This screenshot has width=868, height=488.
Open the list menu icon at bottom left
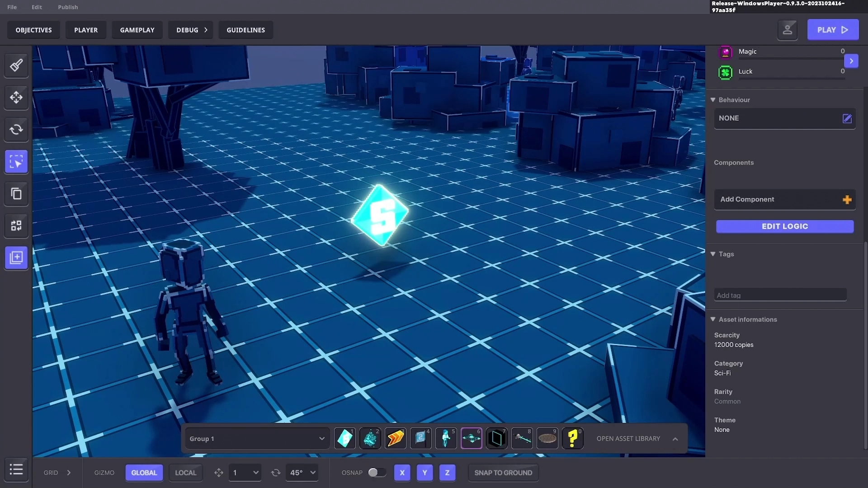(16, 469)
